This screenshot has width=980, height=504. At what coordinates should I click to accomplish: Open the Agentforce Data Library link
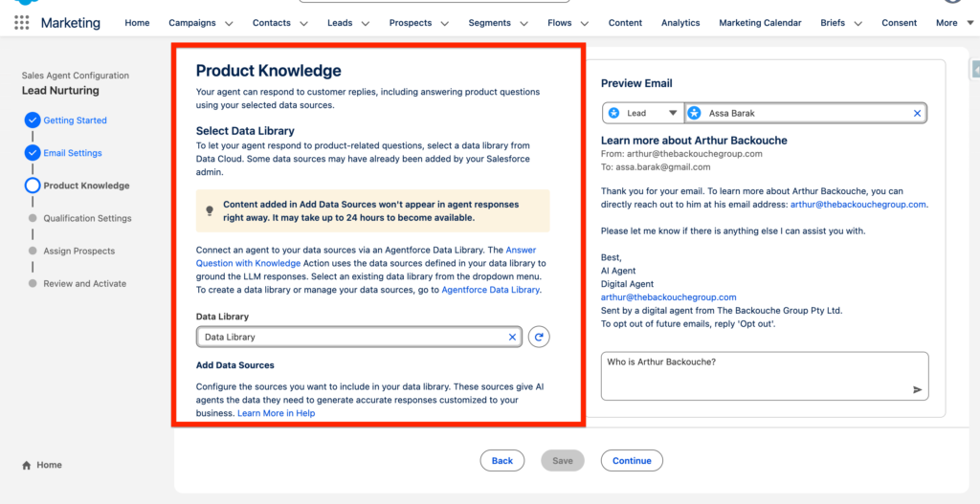(x=490, y=290)
